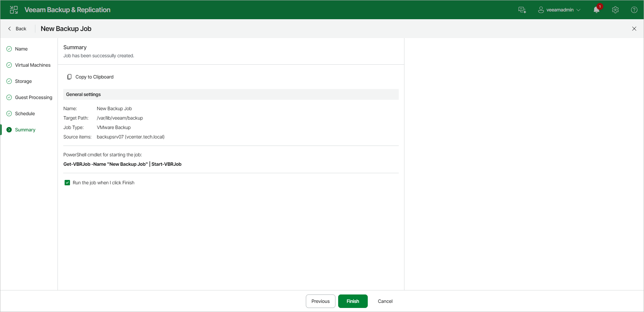Click the veeamadmin user avatar icon
Screen dimensions: 644x312
click(541, 10)
